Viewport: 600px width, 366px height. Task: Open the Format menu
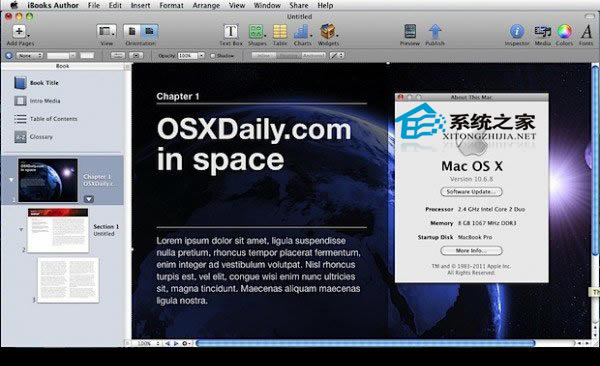point(171,5)
